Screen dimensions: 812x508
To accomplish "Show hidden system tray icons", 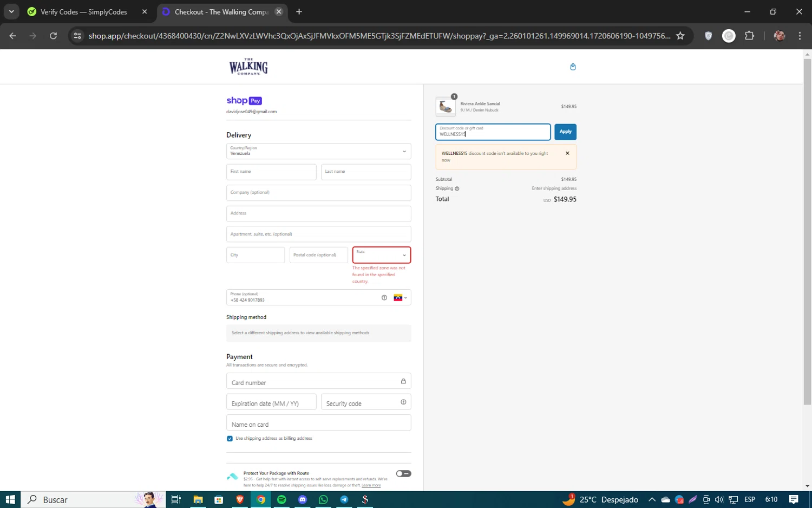I will point(652,499).
